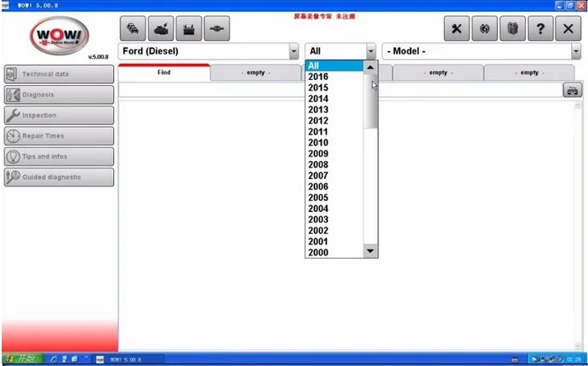Choose year 2012 from list

334,121
